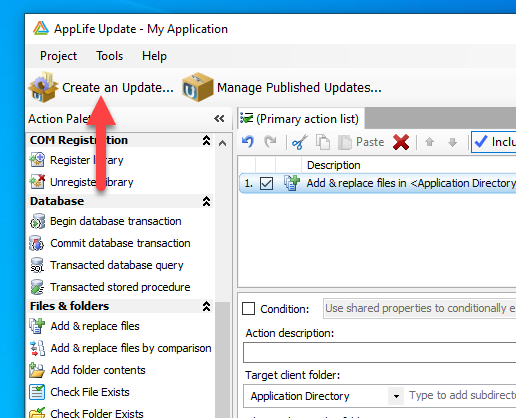516x418 pixels.
Task: Click the Begin database transaction icon
Action: click(37, 221)
